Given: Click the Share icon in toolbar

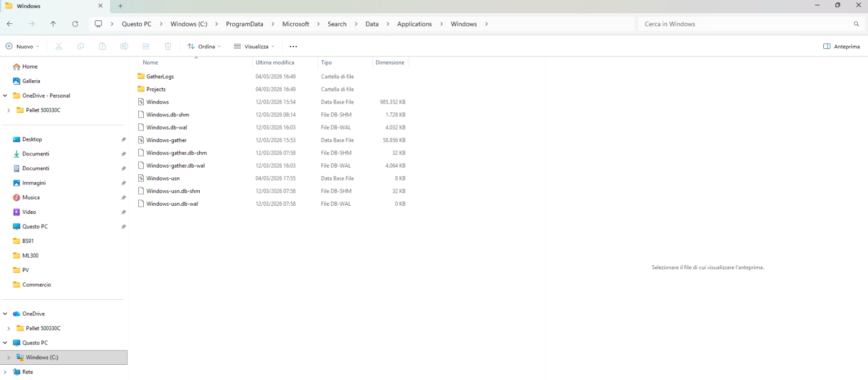Looking at the screenshot, I should (146, 46).
